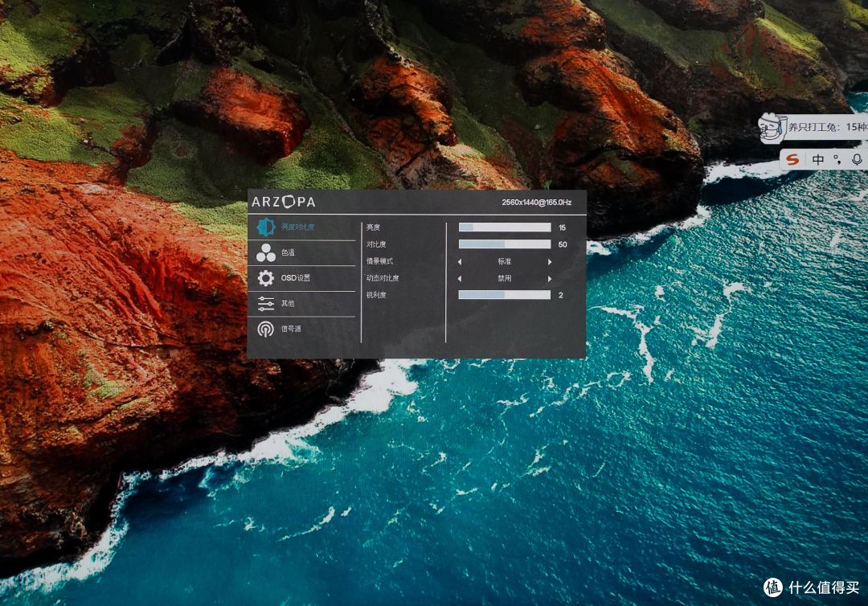Click the left arrow for 动态对比度

pos(460,279)
